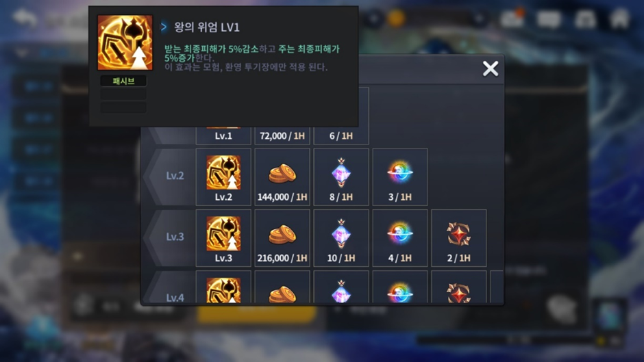Select the Lv.3 row label
644x362 pixels.
(x=175, y=237)
